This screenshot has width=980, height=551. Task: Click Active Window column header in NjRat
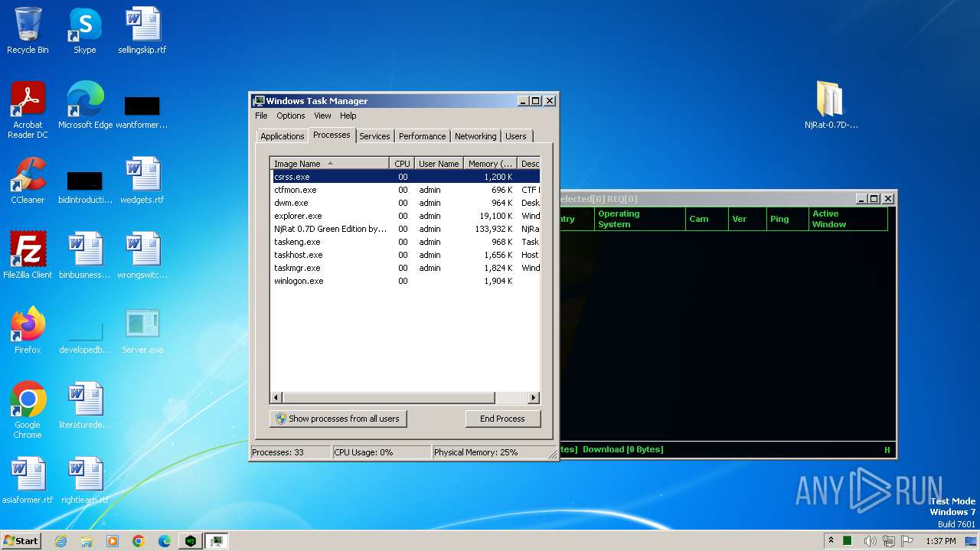tap(848, 219)
